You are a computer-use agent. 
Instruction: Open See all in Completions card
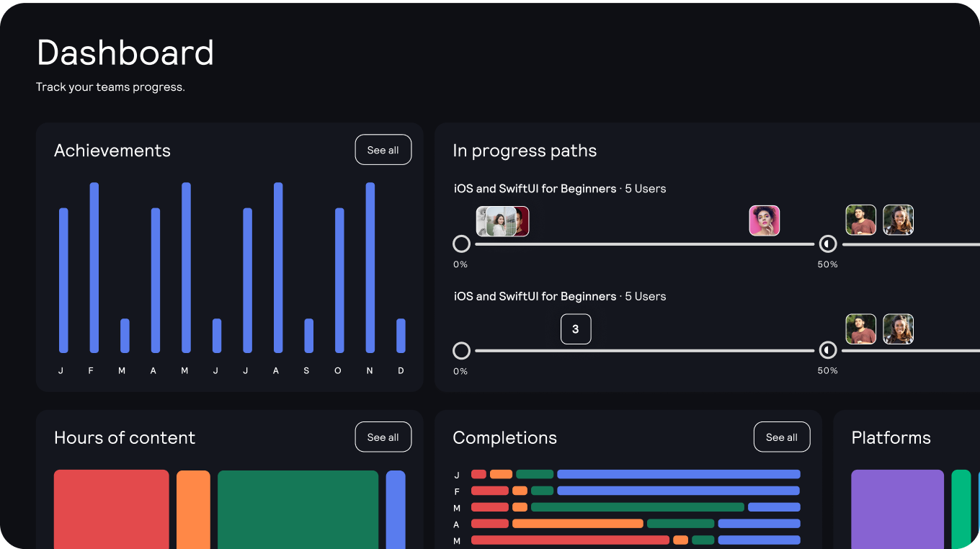[782, 437]
